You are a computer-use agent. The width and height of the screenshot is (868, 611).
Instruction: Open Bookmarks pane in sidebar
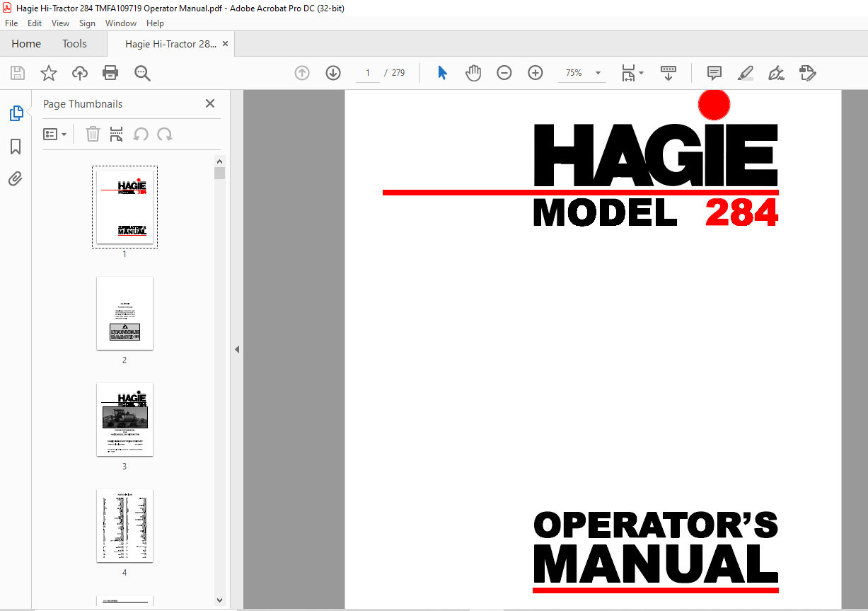click(16, 147)
